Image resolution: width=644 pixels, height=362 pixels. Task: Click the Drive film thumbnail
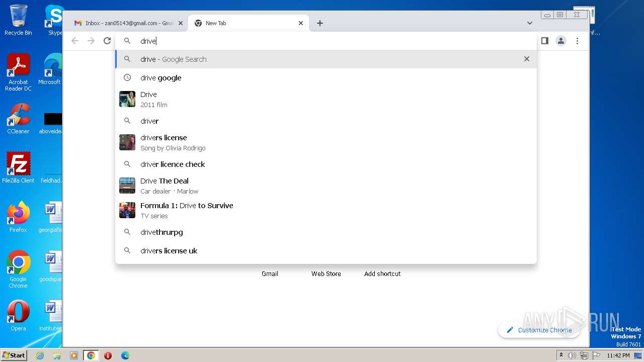tap(127, 99)
